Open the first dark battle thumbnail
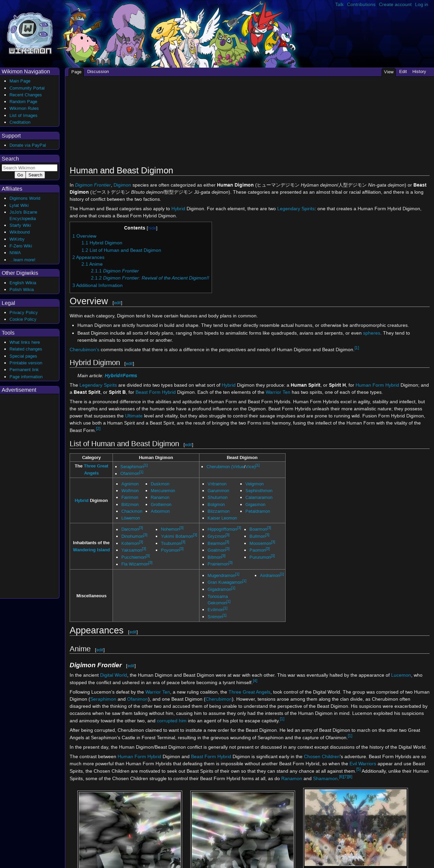 point(130,829)
